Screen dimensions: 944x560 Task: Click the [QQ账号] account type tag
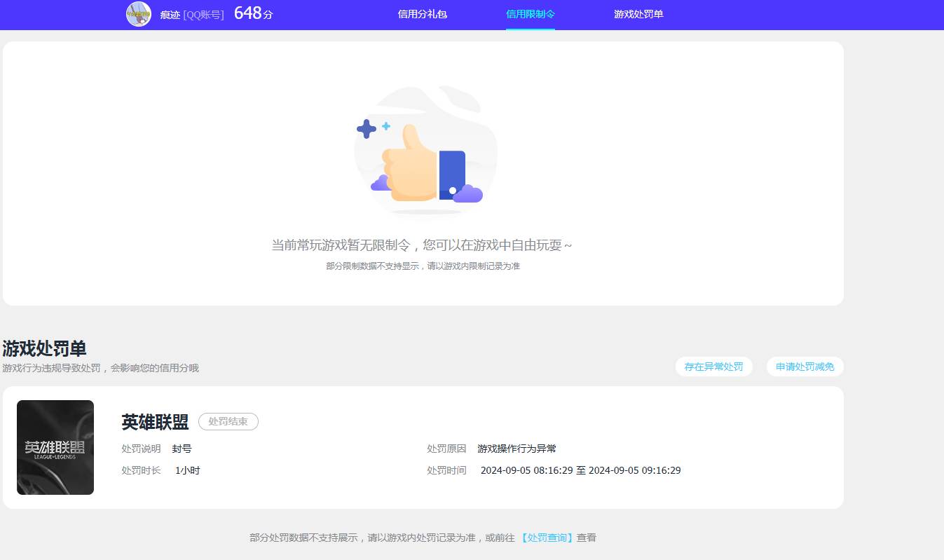202,15
